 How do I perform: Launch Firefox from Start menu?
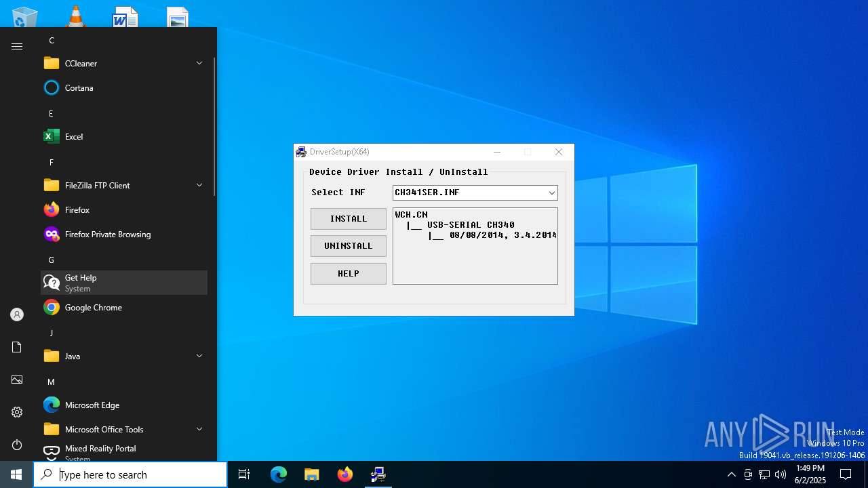pyautogui.click(x=124, y=209)
